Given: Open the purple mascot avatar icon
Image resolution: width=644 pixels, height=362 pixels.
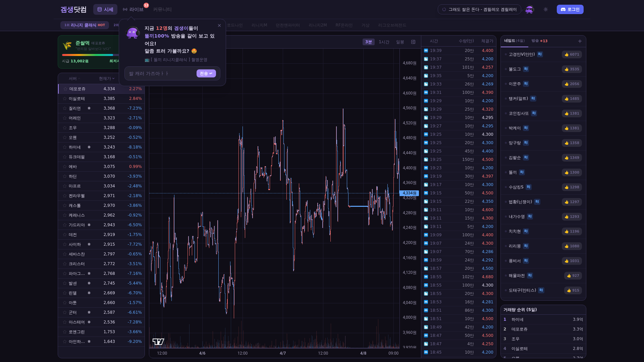Looking at the screenshot, I should pyautogui.click(x=529, y=9).
